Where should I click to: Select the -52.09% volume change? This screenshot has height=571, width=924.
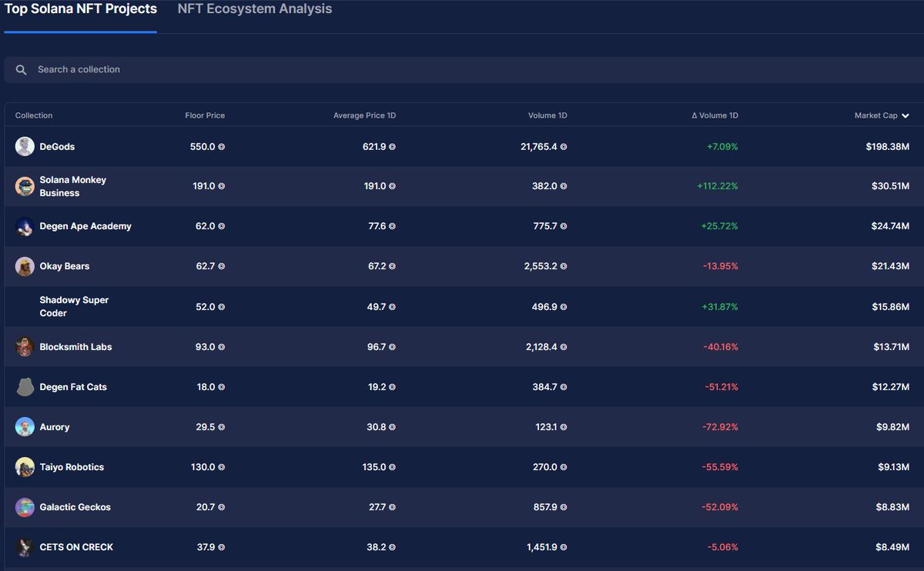[x=721, y=506]
